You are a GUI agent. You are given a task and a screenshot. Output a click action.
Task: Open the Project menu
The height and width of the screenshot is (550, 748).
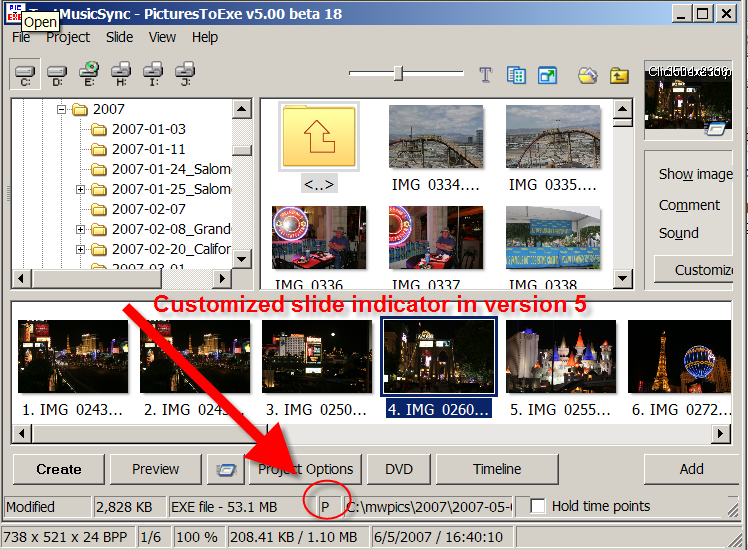tap(68, 37)
